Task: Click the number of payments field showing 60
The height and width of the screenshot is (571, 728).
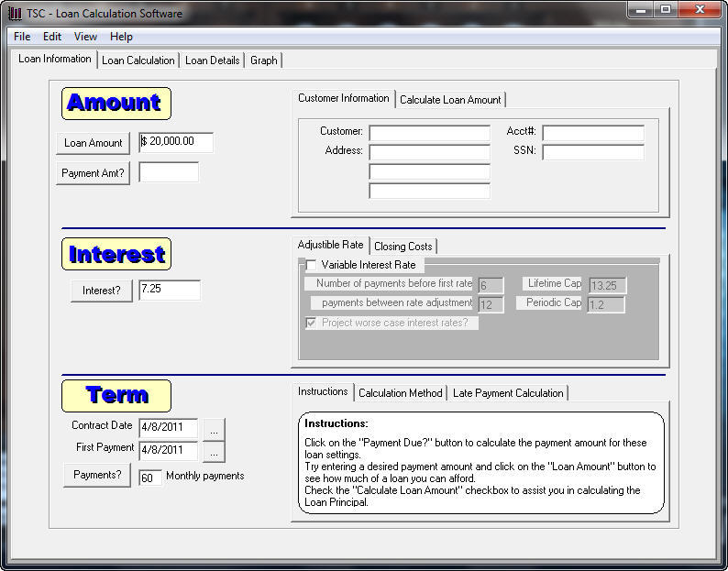Action: point(150,478)
